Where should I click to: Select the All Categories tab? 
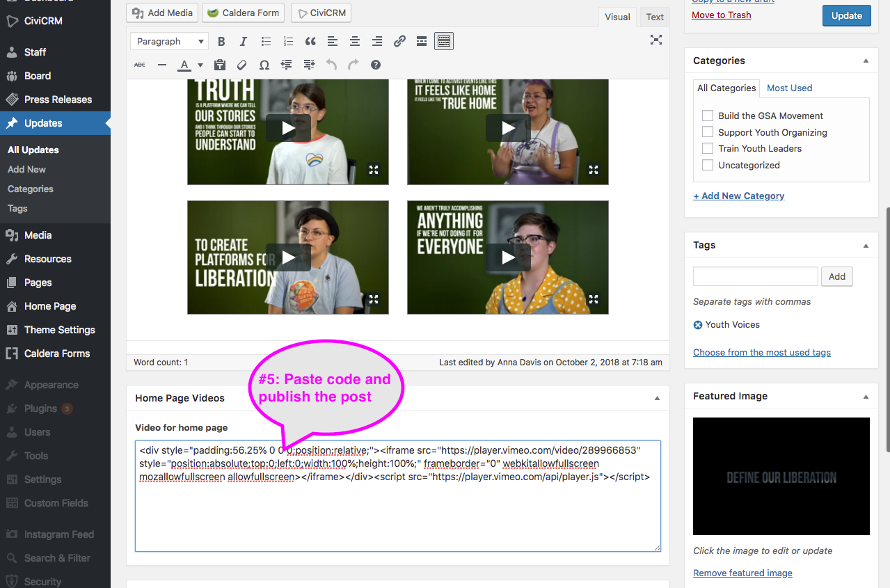tap(726, 88)
